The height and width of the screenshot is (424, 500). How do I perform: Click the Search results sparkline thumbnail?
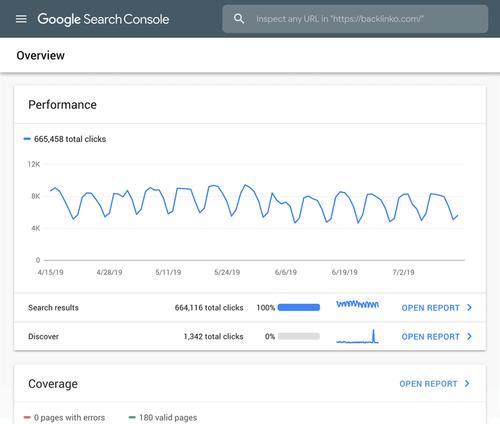point(357,304)
